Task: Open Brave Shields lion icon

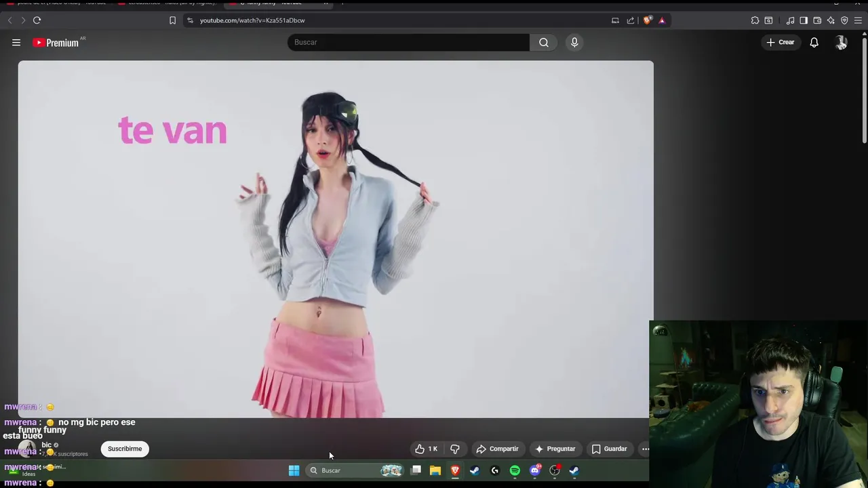Action: (647, 20)
